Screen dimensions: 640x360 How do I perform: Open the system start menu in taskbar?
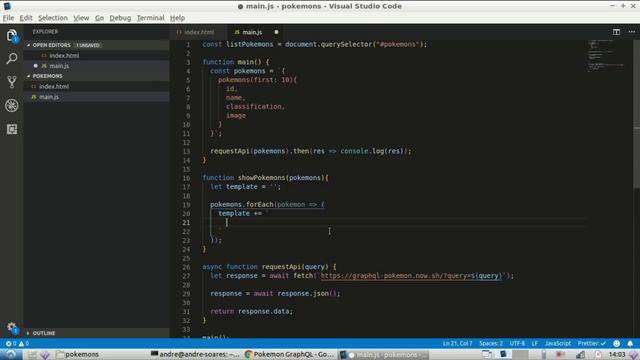point(10,354)
